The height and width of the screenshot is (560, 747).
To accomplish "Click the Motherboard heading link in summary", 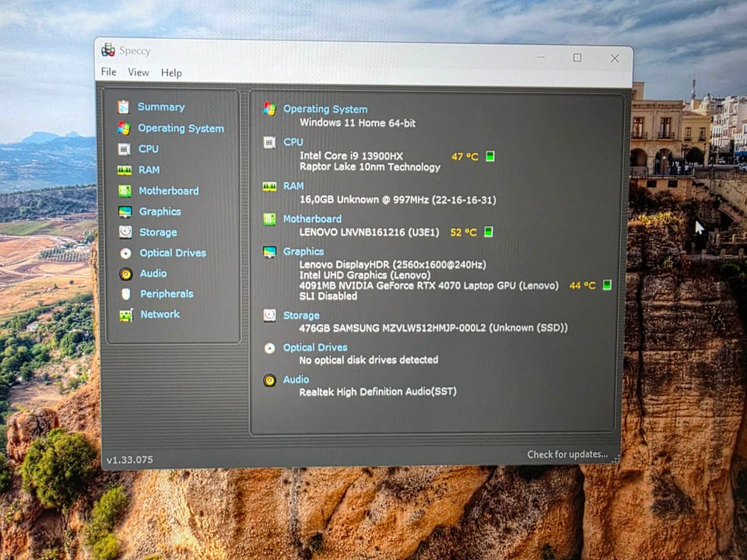I will click(x=312, y=219).
